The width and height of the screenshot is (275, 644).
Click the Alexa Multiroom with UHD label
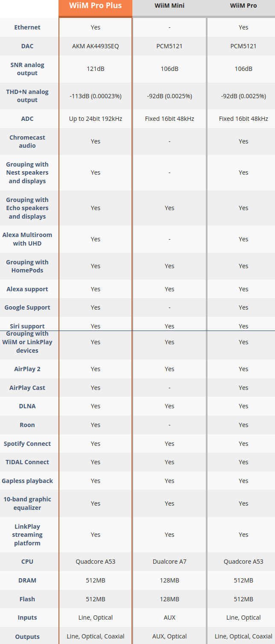[27, 239]
